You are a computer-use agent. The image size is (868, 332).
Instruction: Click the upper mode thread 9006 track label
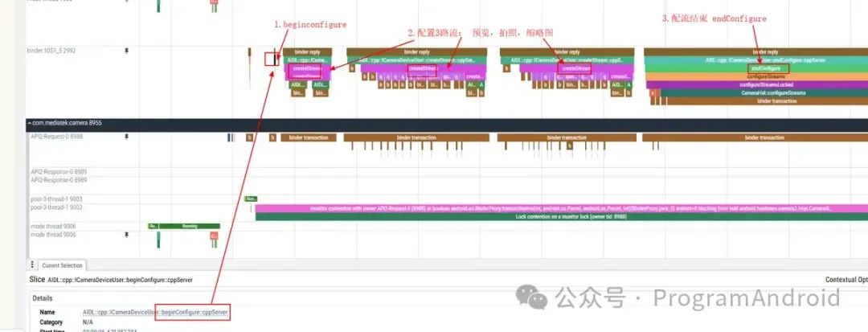point(53,227)
